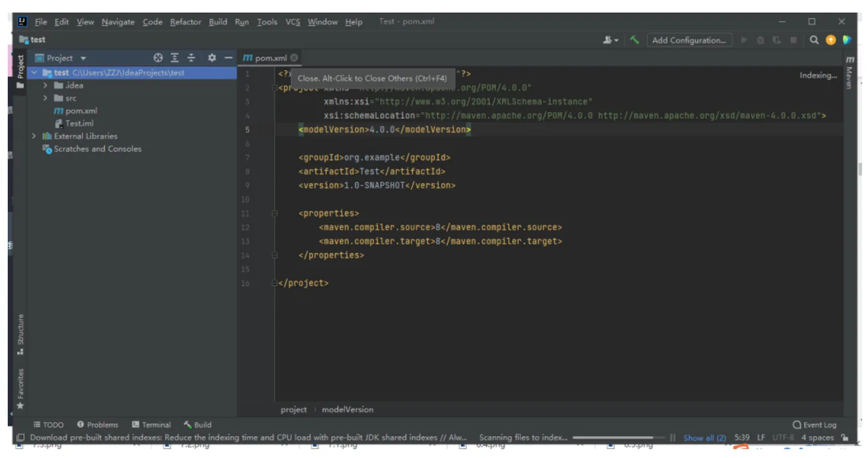Close the pom.xml editor tab
Viewport: 868px width, 458px height.
tap(294, 58)
